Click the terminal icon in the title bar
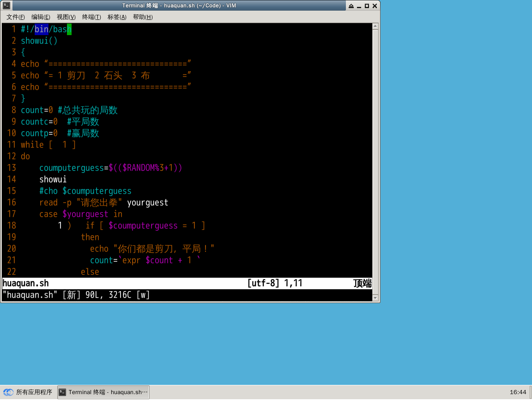 6,6
